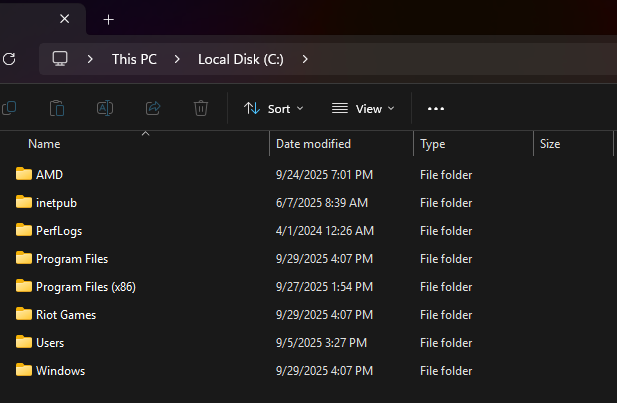
Task: Click Local Disk (C:) in the address bar
Action: pyautogui.click(x=241, y=59)
